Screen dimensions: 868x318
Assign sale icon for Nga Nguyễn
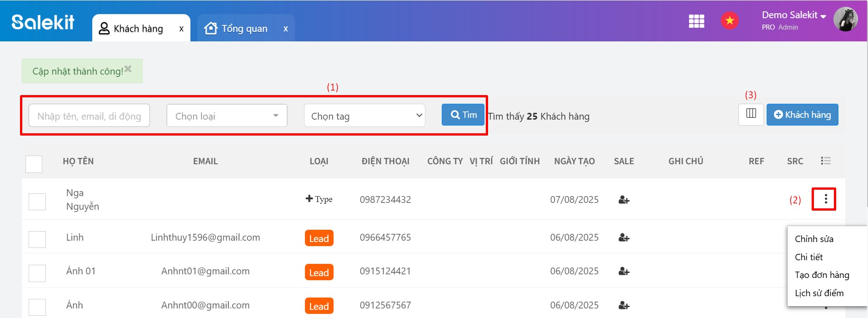click(624, 200)
